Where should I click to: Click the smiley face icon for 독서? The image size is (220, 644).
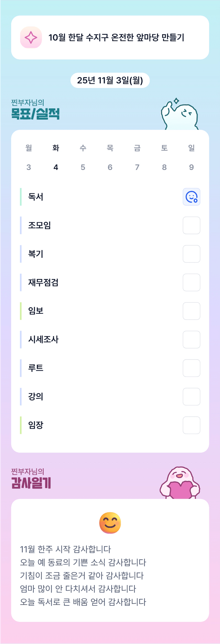tap(191, 197)
